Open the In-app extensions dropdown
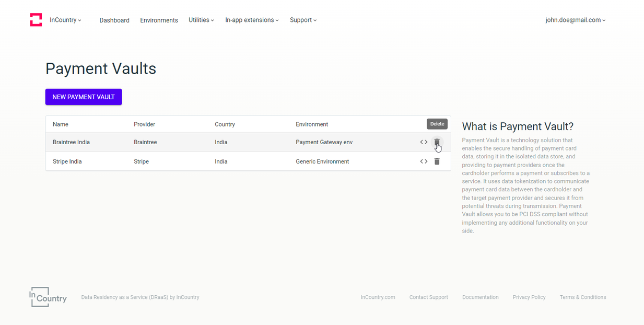The width and height of the screenshot is (644, 325). coord(252,20)
